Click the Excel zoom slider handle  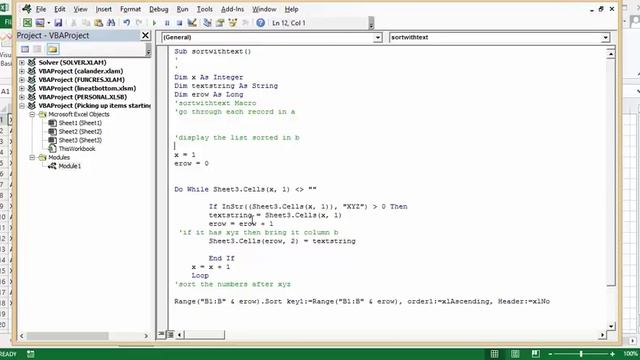tap(581, 354)
